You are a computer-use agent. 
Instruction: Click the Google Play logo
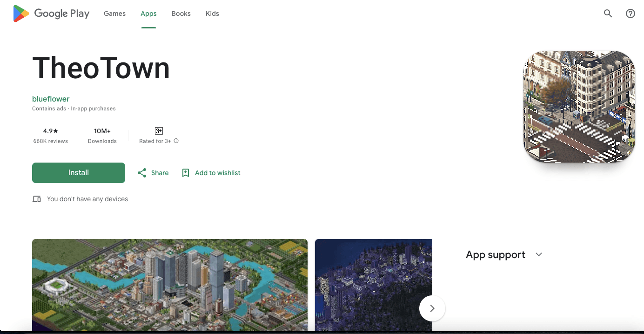[51, 14]
